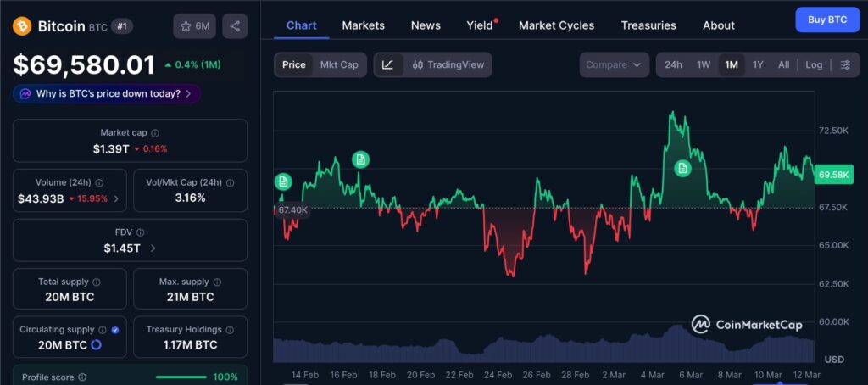Open the news marker near 6 Mar
This screenshot has height=385, width=868.
(x=682, y=168)
